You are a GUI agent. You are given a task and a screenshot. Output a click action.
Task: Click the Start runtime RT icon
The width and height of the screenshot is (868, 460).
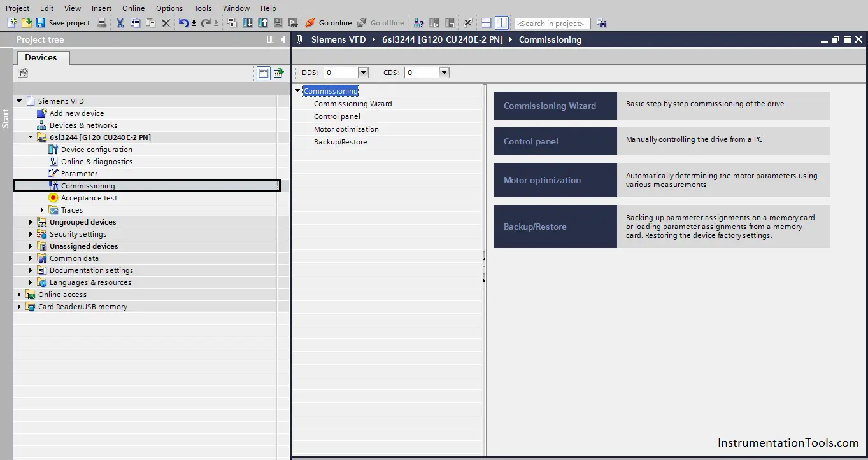tap(293, 23)
